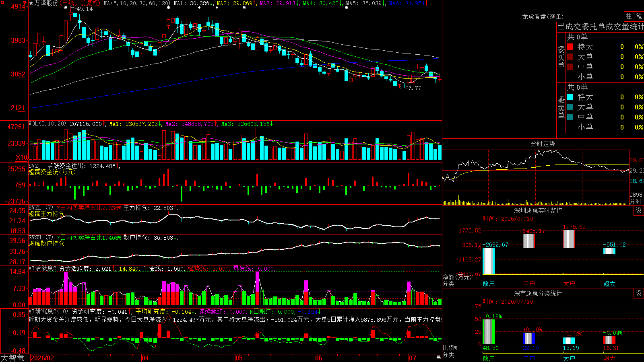Select the 万泽股份 stock name
644x362 pixels.
coord(46,3)
